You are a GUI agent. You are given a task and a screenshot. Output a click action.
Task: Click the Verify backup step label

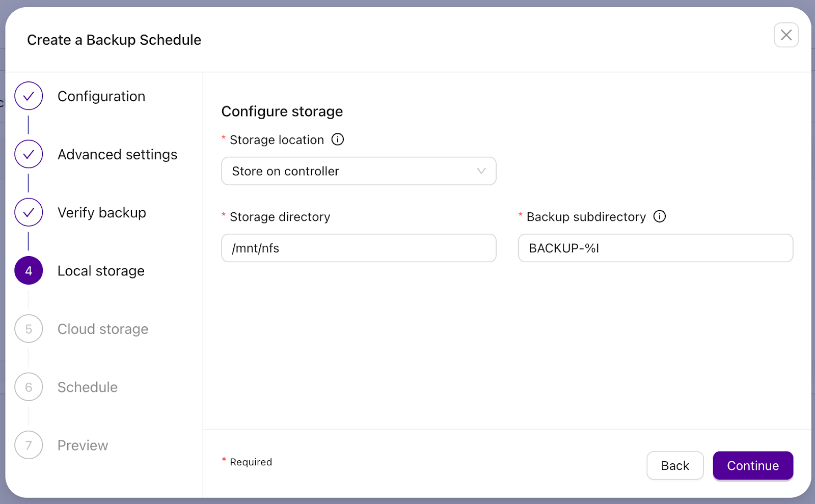click(x=101, y=212)
